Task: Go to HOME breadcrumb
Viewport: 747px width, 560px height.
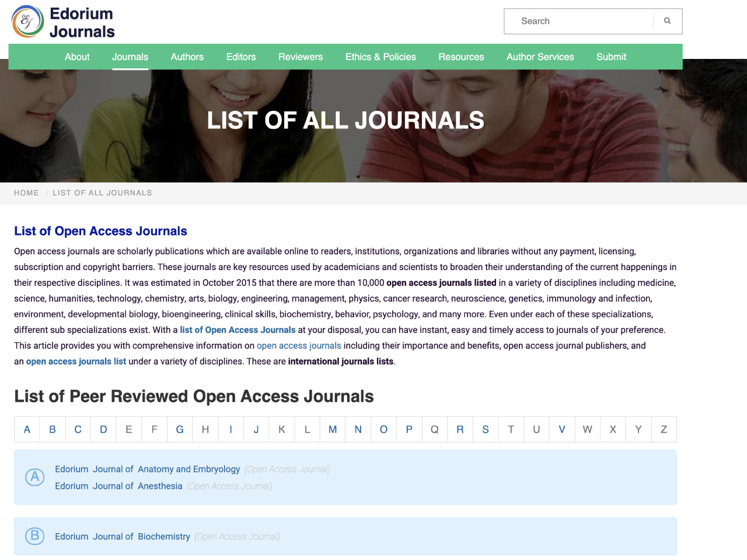Action: point(26,193)
